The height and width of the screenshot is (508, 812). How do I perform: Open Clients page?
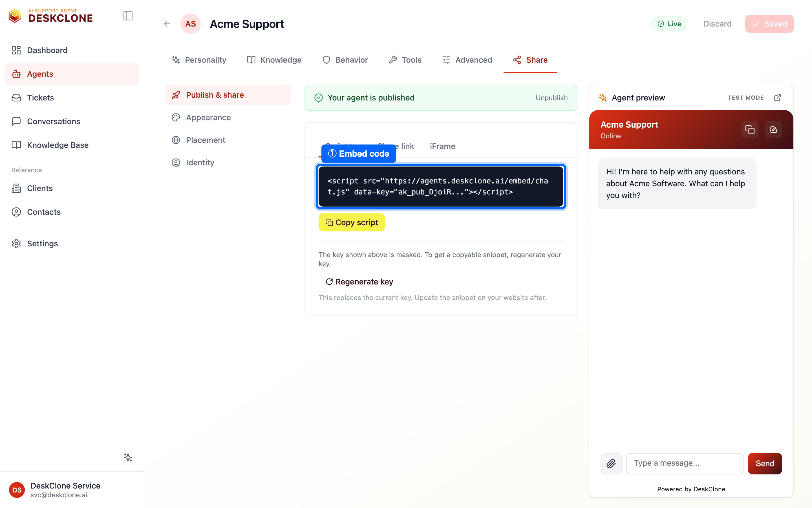click(72, 188)
